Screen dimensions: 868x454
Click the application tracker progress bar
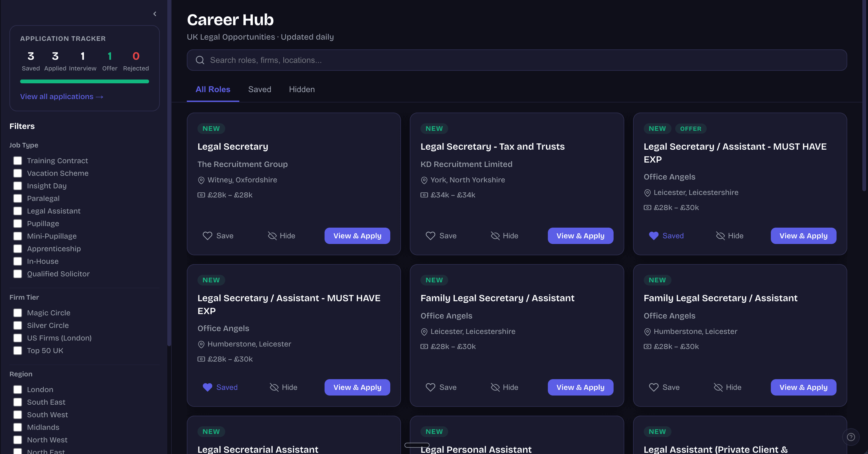[85, 81]
